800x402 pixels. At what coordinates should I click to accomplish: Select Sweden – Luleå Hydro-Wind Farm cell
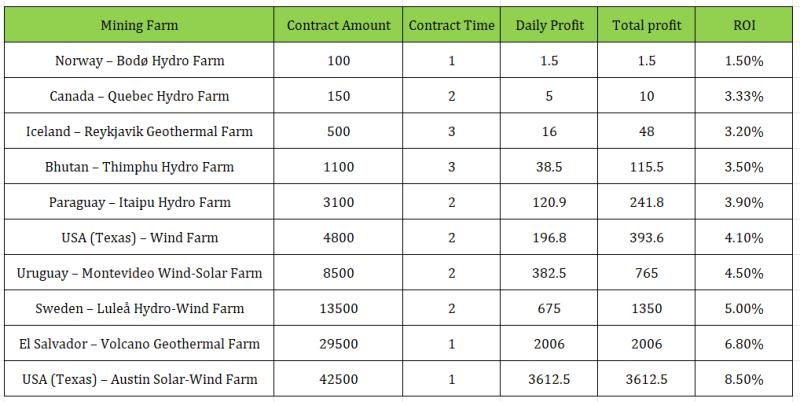tap(139, 308)
